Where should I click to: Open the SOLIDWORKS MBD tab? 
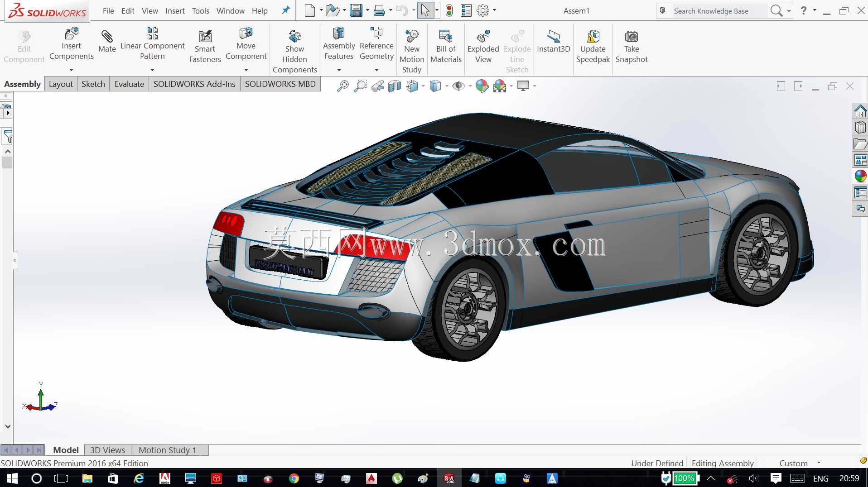pos(280,84)
